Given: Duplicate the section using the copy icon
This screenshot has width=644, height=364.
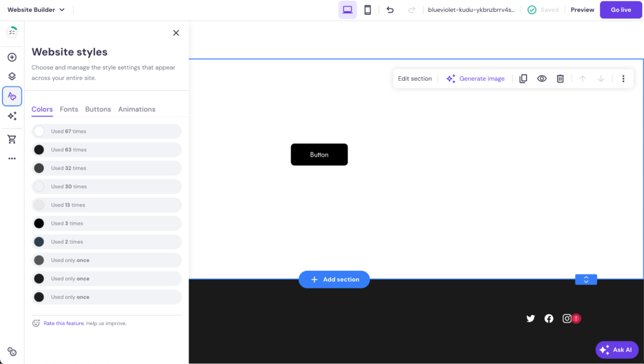Looking at the screenshot, I should tap(523, 78).
